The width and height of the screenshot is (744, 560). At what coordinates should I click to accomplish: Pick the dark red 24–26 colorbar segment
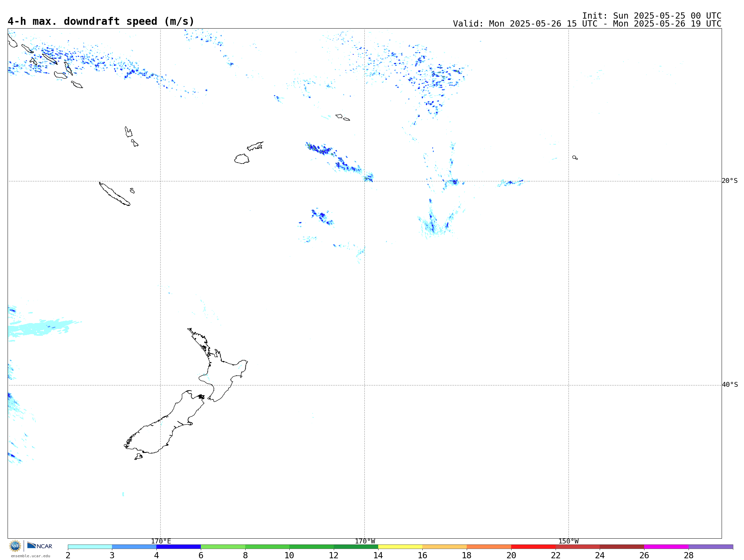pyautogui.click(x=622, y=547)
